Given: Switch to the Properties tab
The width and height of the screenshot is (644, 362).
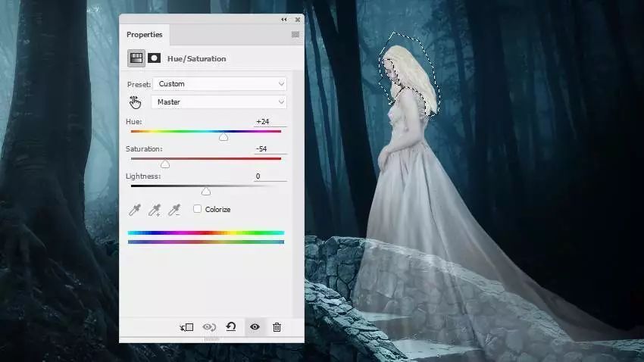Looking at the screenshot, I should tap(145, 35).
